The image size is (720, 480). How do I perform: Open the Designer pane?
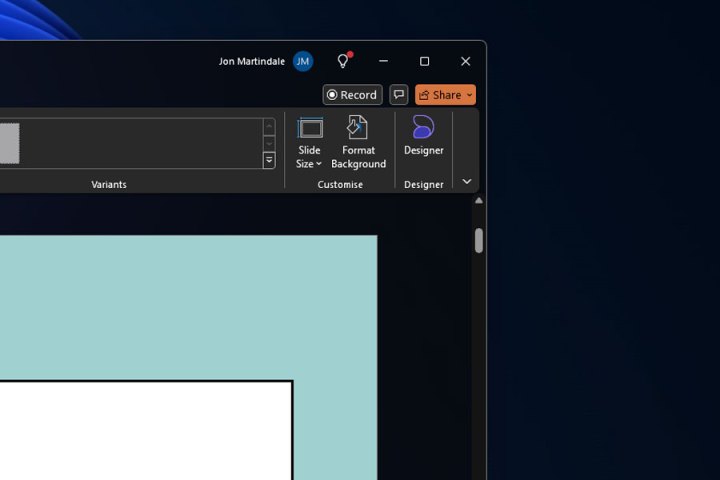point(423,136)
